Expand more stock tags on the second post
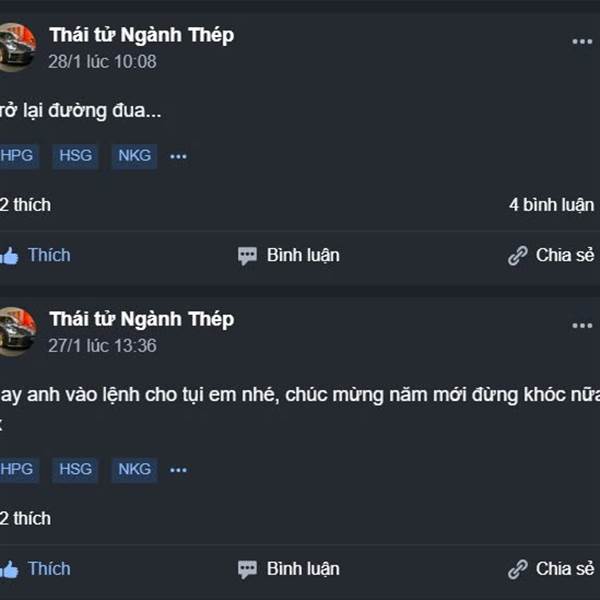 coord(178,470)
